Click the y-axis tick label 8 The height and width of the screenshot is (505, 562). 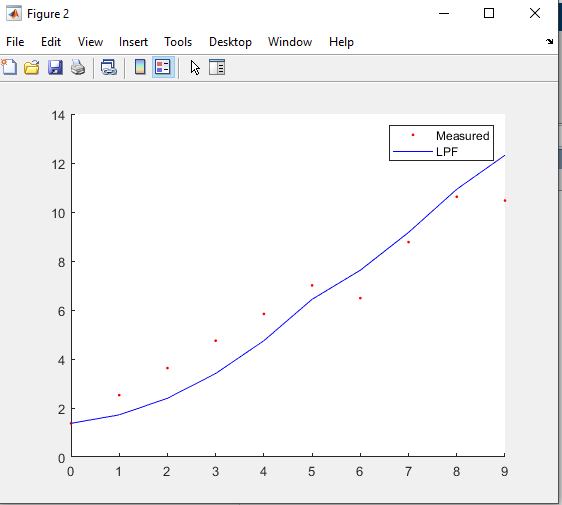coord(61,262)
